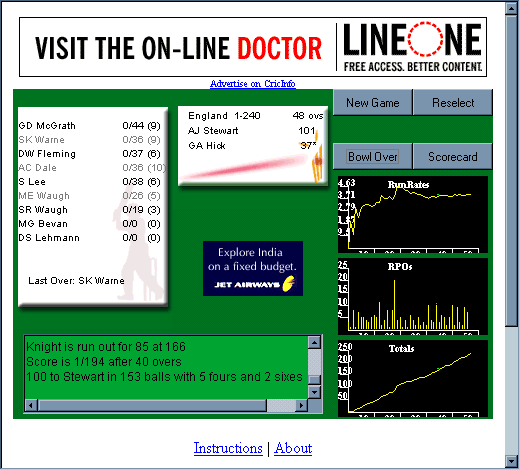Screen dimensions: 520x470
Task: Open the Scorecard
Action: [x=453, y=156]
